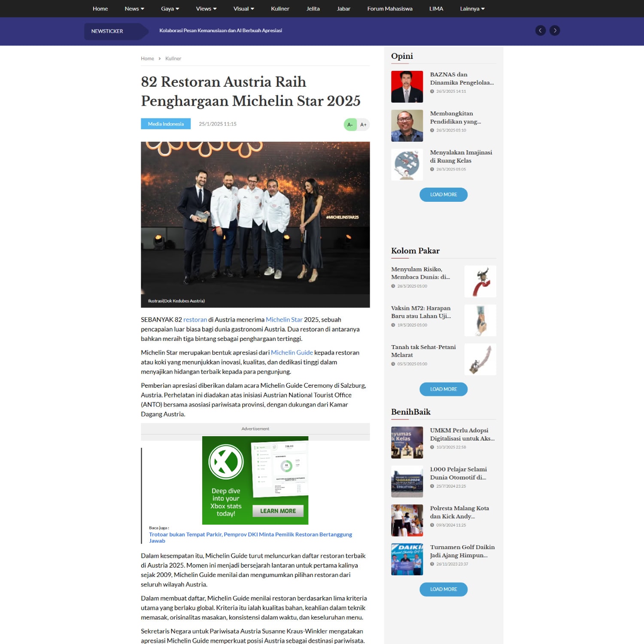Decrease font size with A- button
Viewport: 644px width, 644px height.
tap(350, 125)
